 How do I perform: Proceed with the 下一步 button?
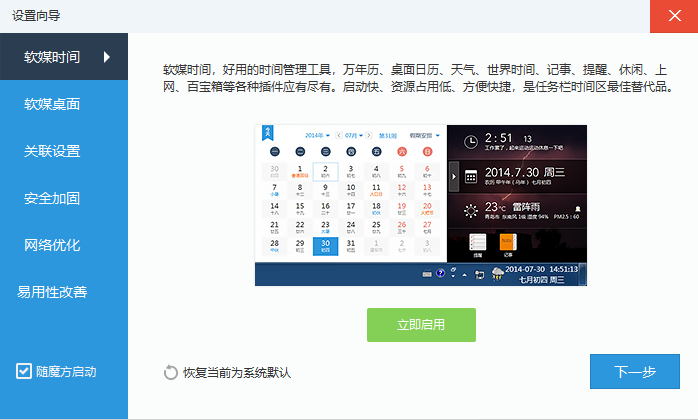tap(635, 371)
